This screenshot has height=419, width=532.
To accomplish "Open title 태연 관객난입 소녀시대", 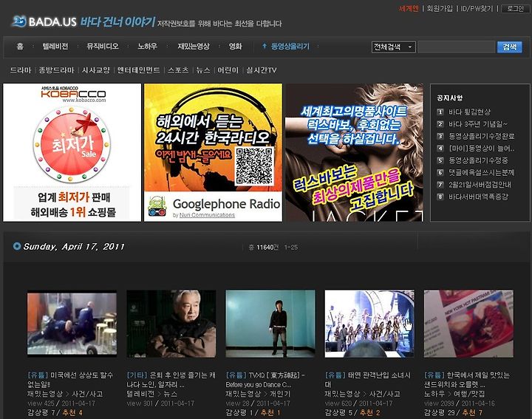I will click(x=367, y=380).
